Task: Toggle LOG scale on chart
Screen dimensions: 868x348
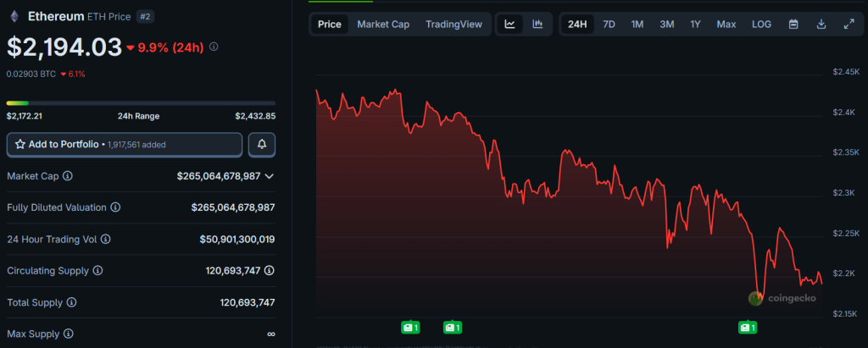Action: [761, 25]
